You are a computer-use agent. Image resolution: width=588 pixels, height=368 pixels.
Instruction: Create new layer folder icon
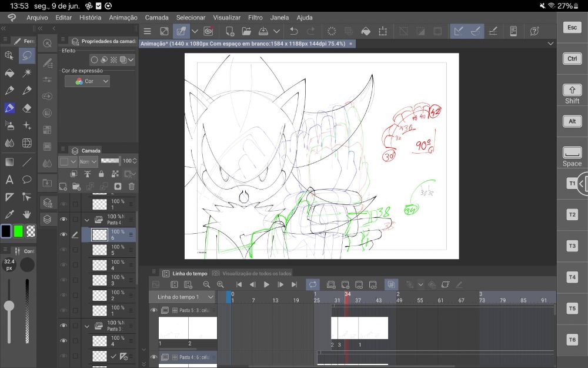pos(76,186)
